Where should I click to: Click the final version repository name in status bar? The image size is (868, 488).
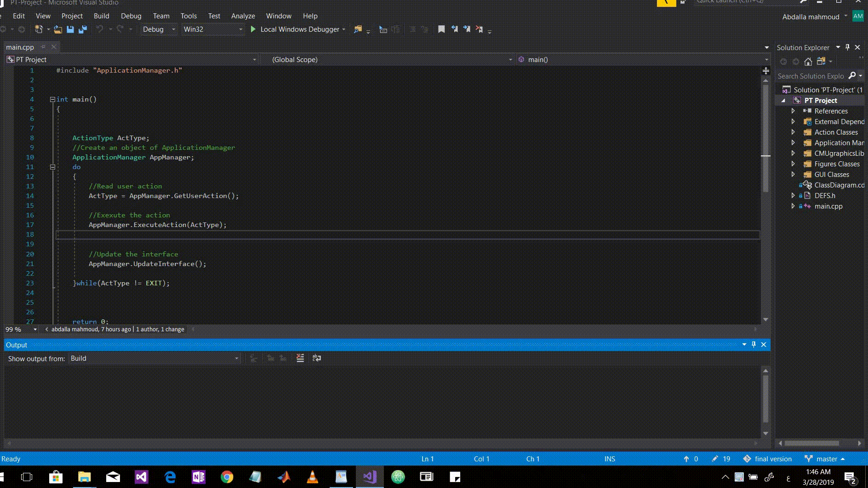[x=767, y=459]
